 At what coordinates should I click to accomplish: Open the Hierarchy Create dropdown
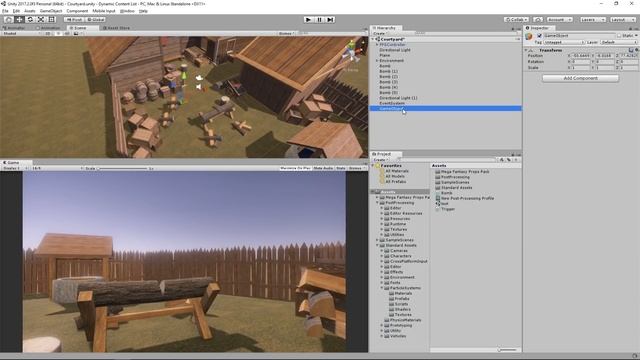tap(380, 33)
